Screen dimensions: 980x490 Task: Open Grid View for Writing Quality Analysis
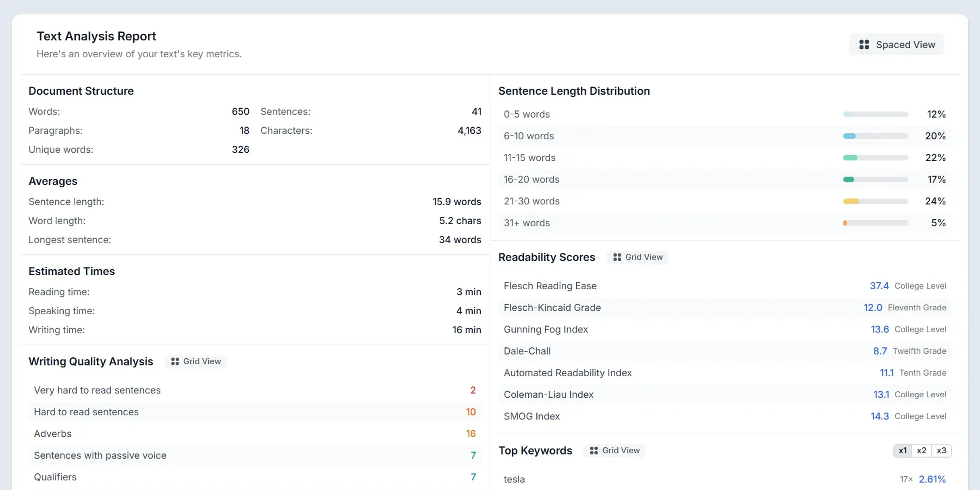tap(196, 361)
